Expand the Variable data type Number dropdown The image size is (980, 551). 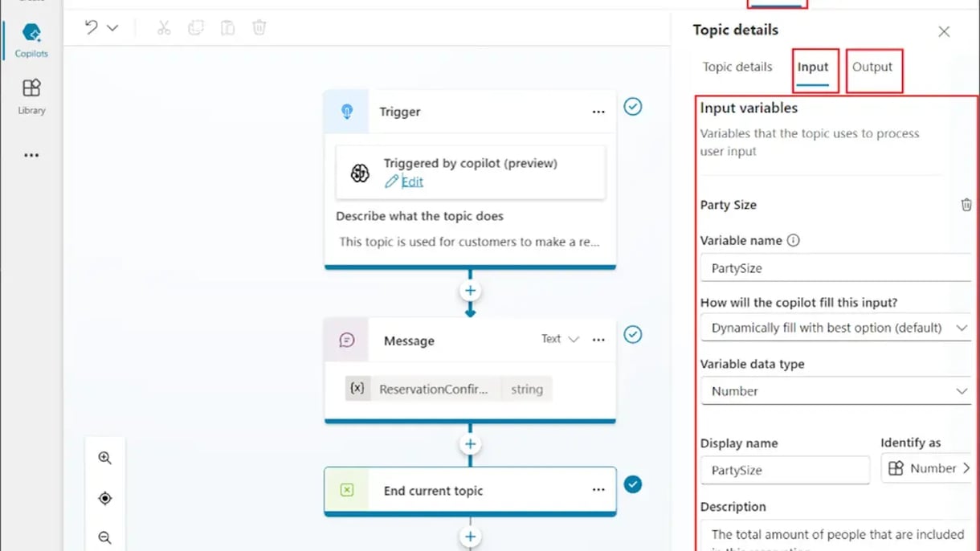pyautogui.click(x=835, y=391)
